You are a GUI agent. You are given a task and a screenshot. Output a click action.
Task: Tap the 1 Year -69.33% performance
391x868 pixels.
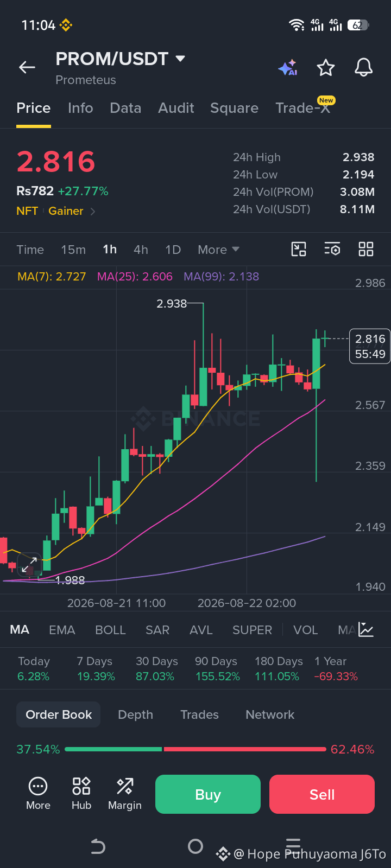coord(336,669)
